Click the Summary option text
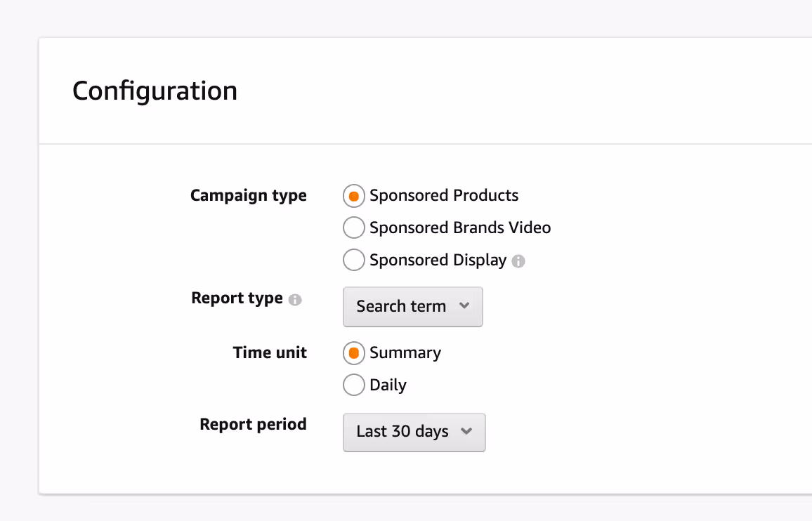 click(405, 352)
